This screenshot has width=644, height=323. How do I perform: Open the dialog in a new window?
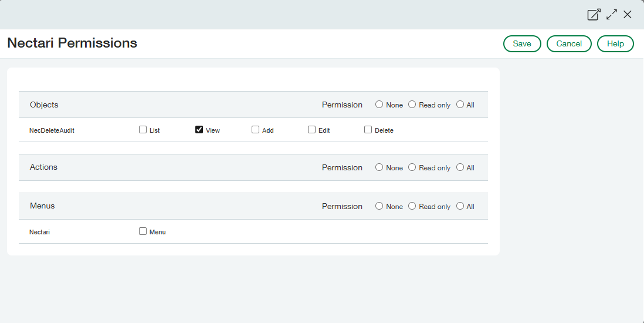(x=594, y=15)
